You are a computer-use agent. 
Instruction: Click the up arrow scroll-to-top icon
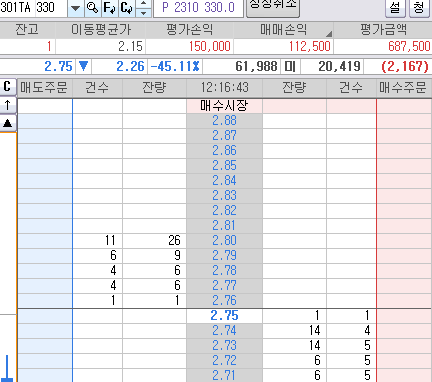tap(8, 105)
